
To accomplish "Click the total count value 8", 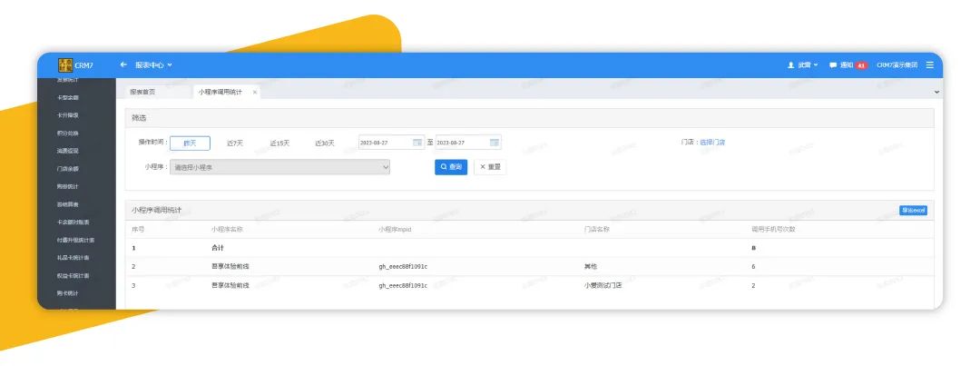I will click(x=753, y=248).
